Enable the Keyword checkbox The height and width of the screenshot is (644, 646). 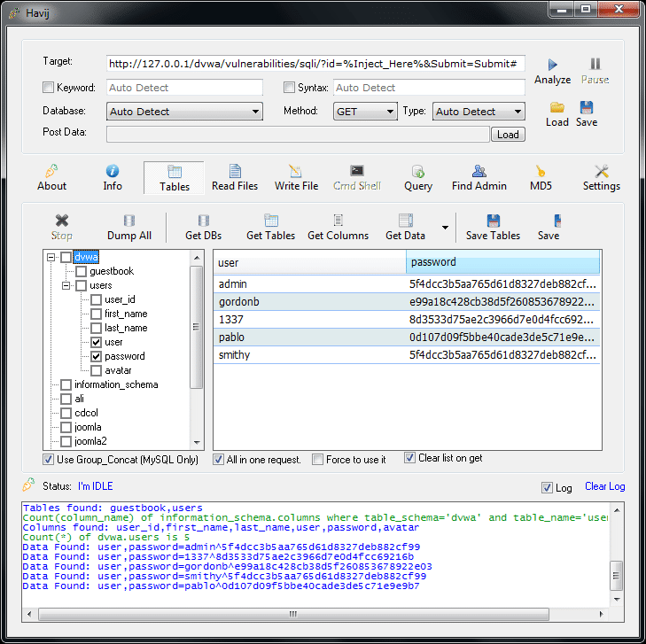(x=49, y=88)
